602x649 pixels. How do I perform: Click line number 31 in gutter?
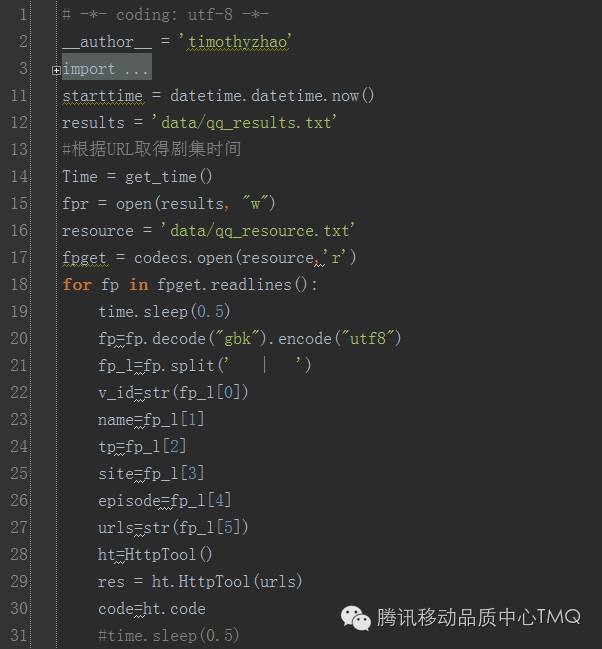(19, 635)
